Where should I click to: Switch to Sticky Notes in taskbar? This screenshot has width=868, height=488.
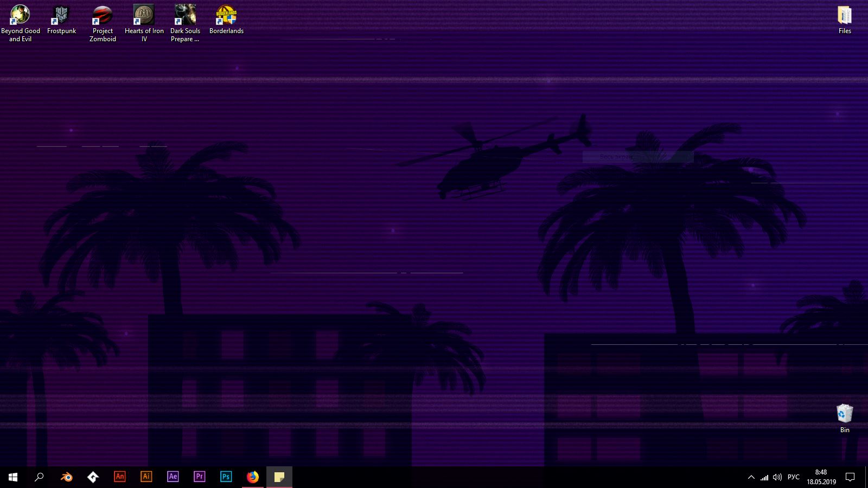pyautogui.click(x=279, y=477)
